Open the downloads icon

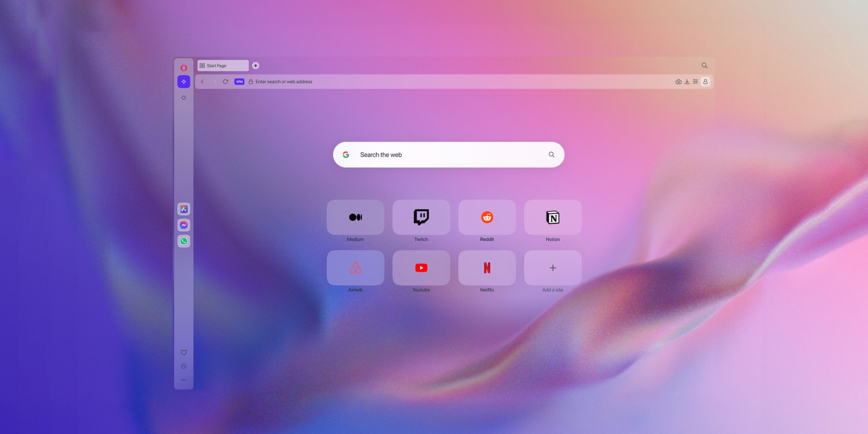tap(687, 82)
